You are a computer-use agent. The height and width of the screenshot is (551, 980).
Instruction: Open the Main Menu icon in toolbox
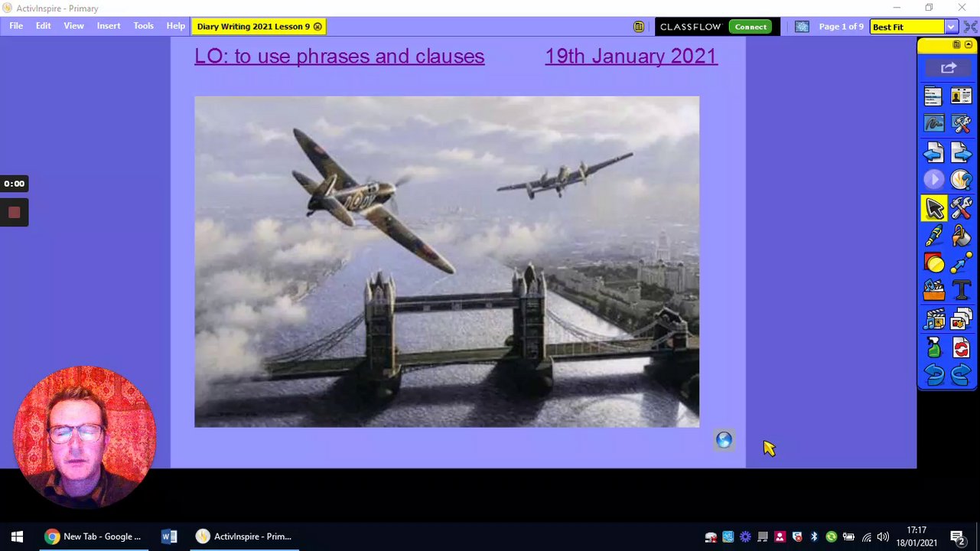pos(933,96)
